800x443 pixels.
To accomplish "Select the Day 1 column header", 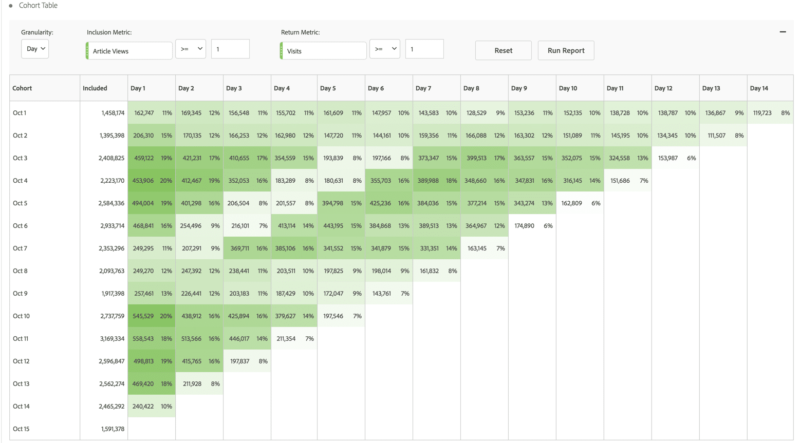I will point(152,88).
